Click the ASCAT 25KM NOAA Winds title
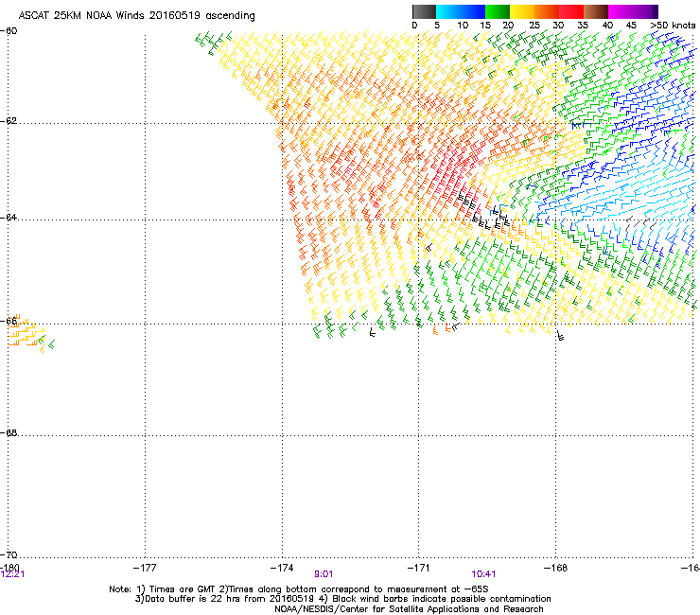The height and width of the screenshot is (615, 700). coord(136,16)
